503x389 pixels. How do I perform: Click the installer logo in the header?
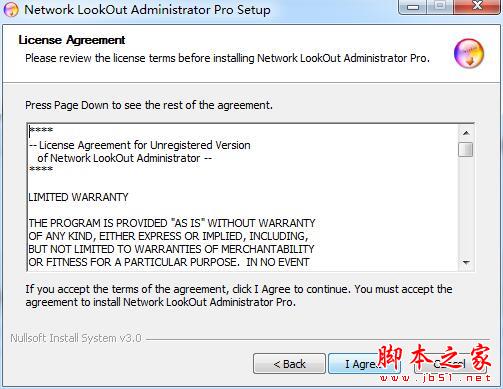[x=469, y=54]
